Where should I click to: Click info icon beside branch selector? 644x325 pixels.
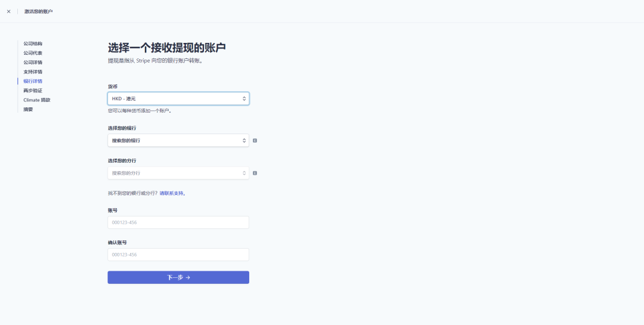[255, 173]
